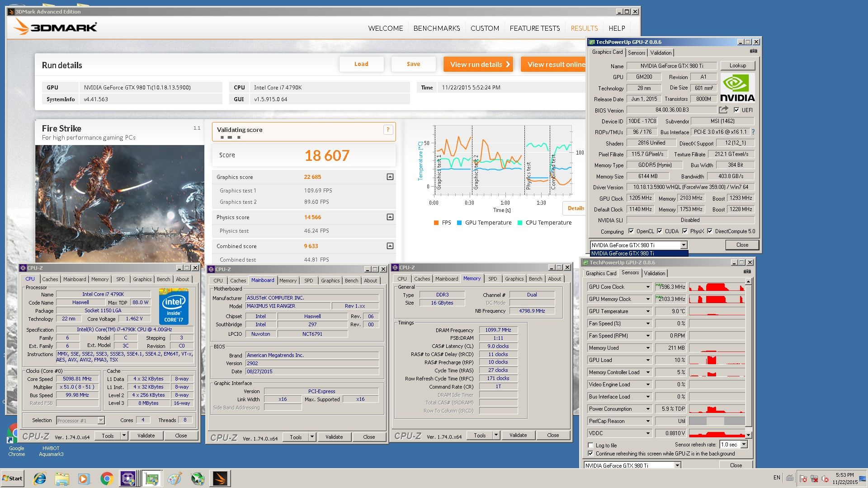The height and width of the screenshot is (488, 868).
Task: Click the keyboard icon in the system tray
Action: point(790,478)
